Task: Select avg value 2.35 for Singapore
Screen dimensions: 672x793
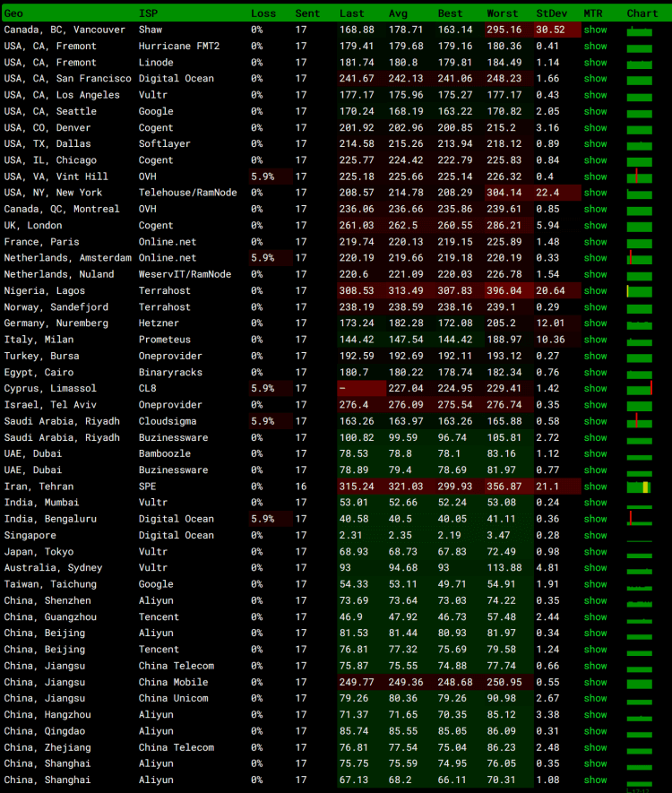Action: 401,535
